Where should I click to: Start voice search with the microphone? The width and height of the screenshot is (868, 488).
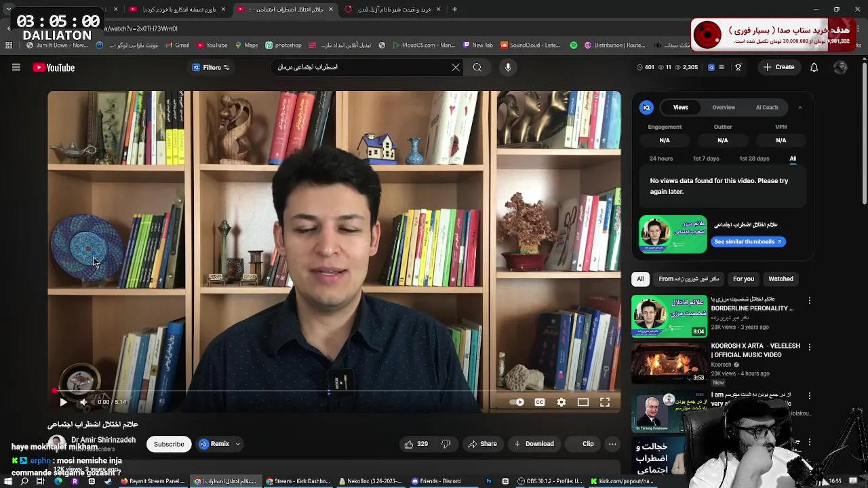click(508, 67)
